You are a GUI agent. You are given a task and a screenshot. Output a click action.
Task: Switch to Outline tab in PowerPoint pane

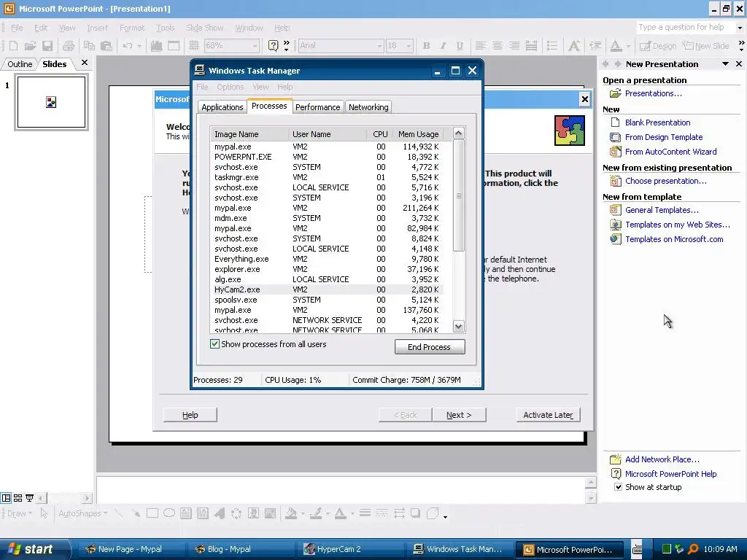[20, 64]
